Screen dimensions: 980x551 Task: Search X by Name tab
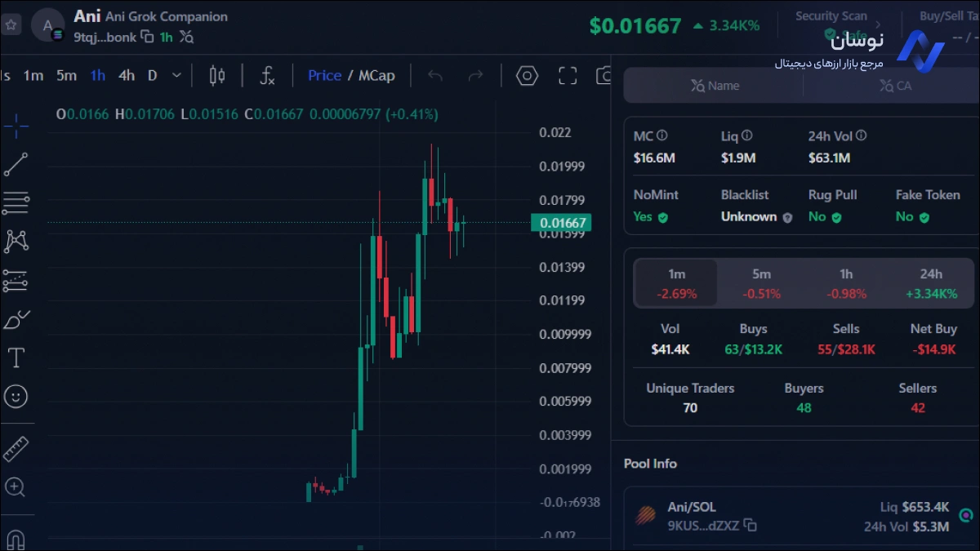715,86
